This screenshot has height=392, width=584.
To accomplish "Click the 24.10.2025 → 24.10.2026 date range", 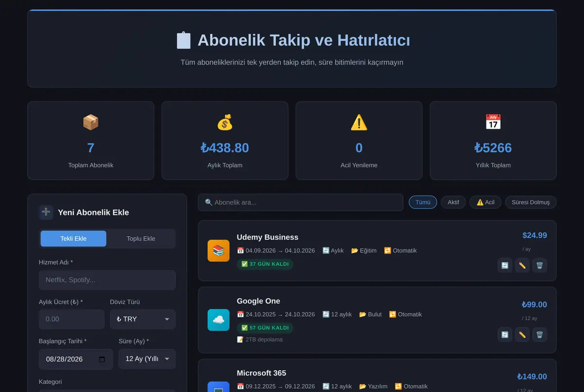I will point(276,314).
